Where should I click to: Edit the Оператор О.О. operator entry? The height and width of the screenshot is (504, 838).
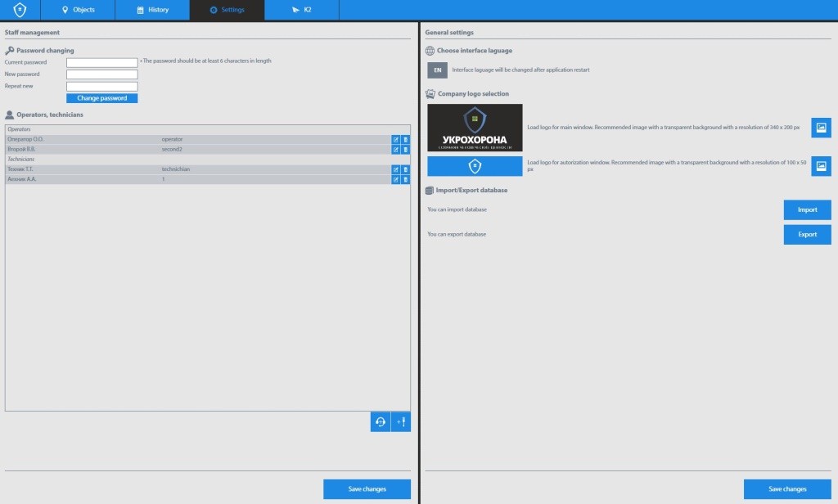tap(395, 139)
